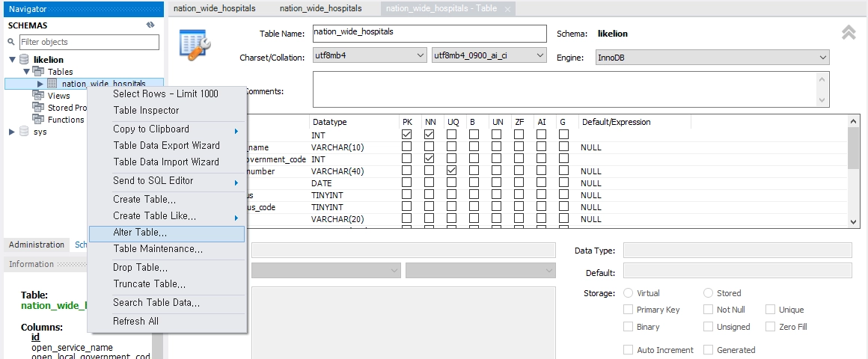Click the VARCHAR(10) datatype cell

pos(337,147)
